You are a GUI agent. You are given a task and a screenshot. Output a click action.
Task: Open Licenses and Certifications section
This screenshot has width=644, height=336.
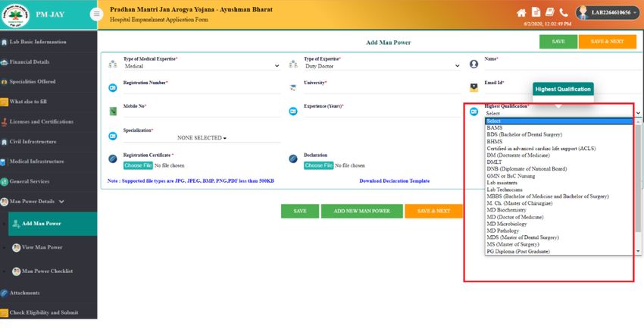(48, 121)
